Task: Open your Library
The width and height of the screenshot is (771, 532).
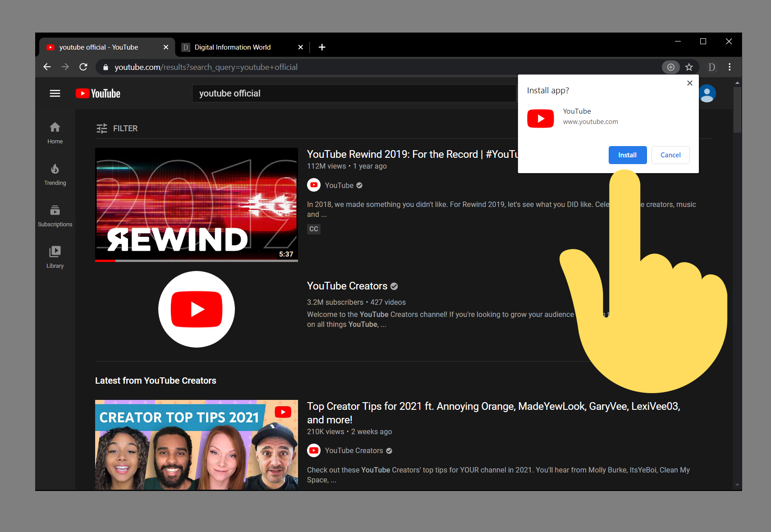Action: (x=55, y=257)
